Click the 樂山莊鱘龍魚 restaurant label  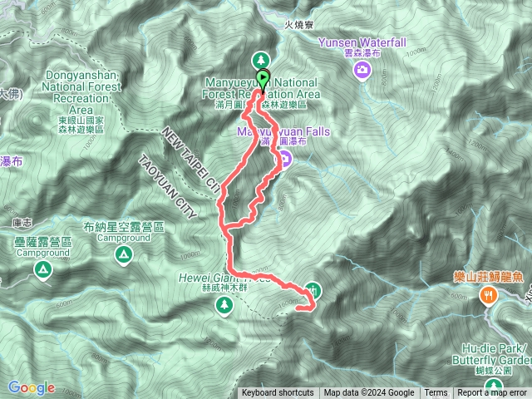coord(488,278)
